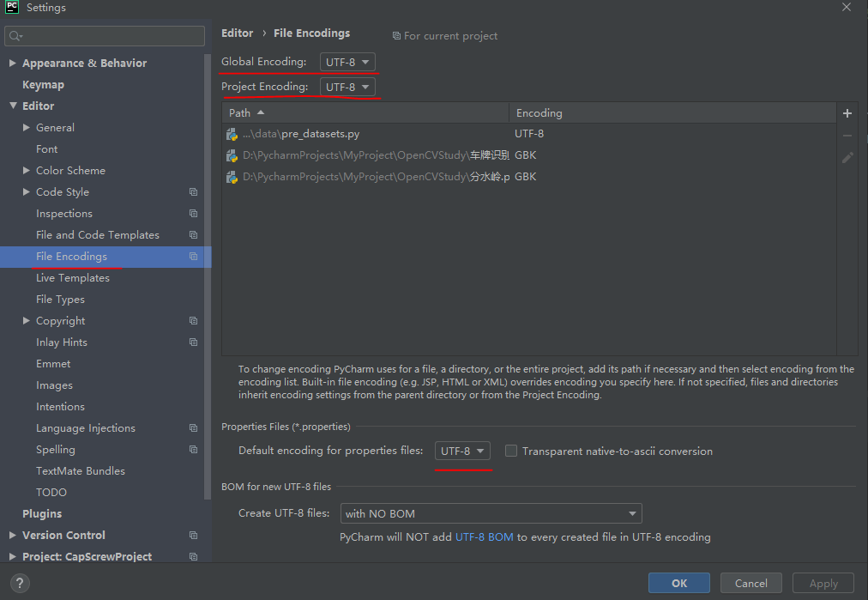The width and height of the screenshot is (868, 600).
Task: Click project-level icon beside Spelling
Action: pyautogui.click(x=193, y=449)
